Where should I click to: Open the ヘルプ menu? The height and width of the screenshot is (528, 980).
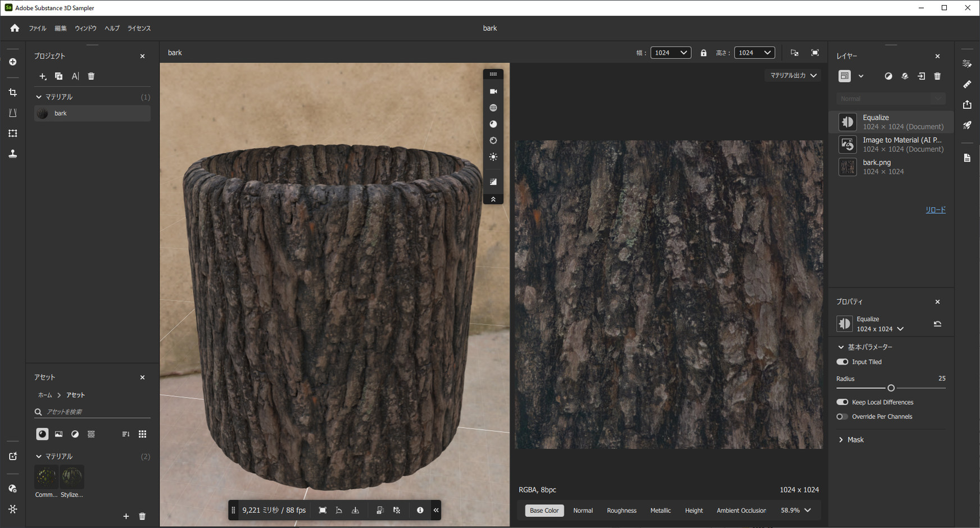(x=112, y=28)
